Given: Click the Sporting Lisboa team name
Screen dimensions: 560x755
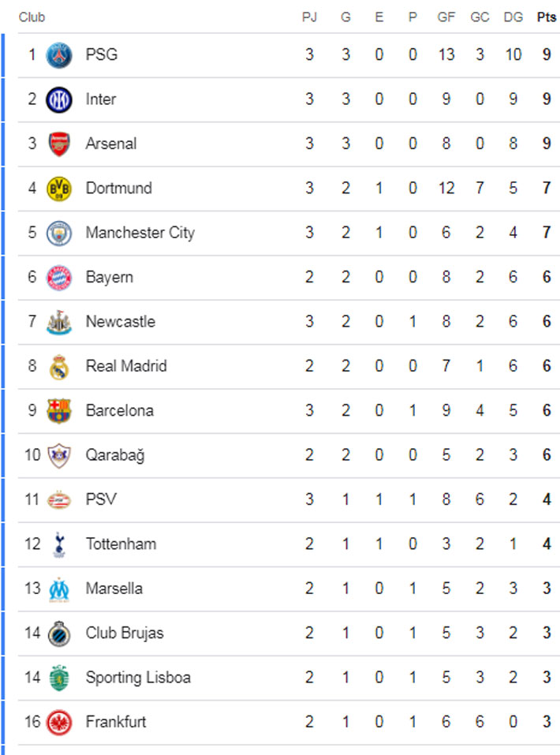Looking at the screenshot, I should point(138,677).
